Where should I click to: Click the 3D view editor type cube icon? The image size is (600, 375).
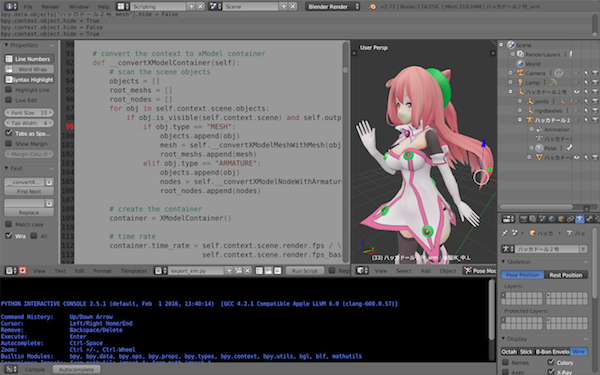362,271
